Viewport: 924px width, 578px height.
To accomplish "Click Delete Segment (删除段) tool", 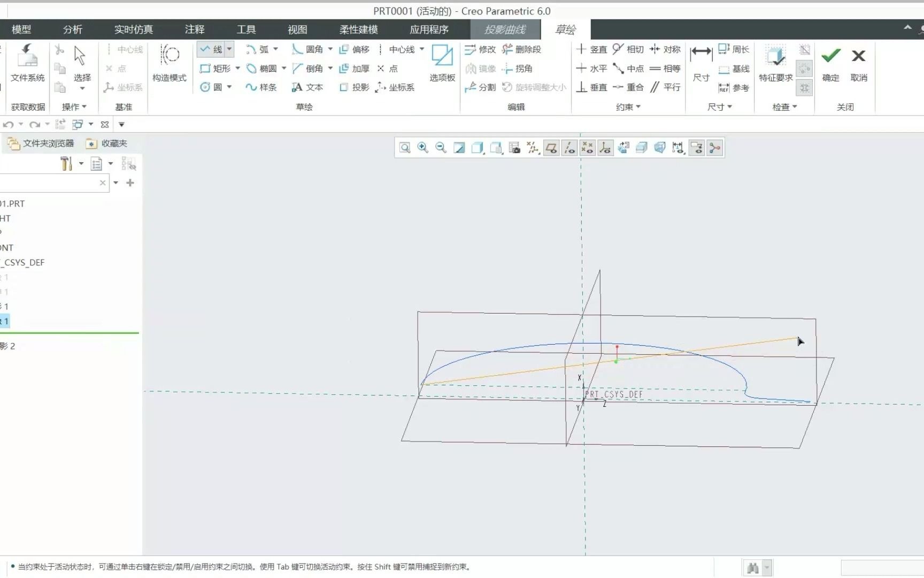I will click(x=521, y=49).
